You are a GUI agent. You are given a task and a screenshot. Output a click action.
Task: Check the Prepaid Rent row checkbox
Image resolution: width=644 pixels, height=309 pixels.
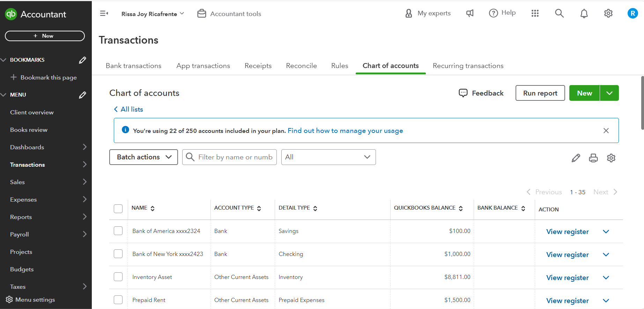(x=118, y=300)
